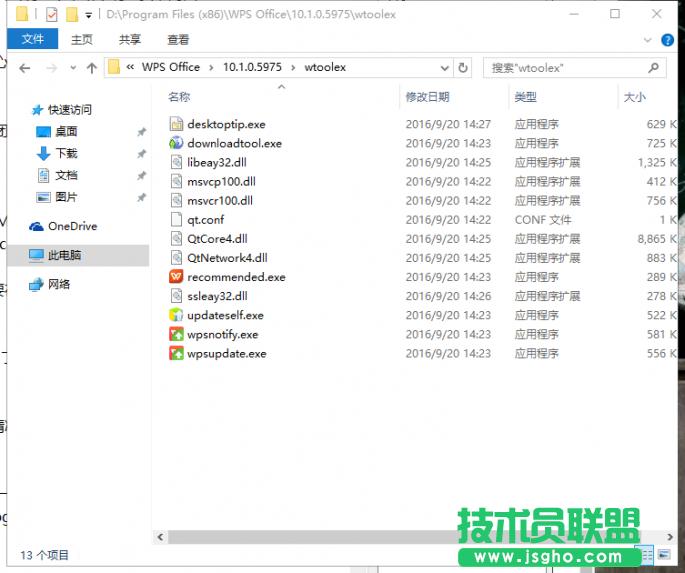685x573 pixels.
Task: Open 文档 in the navigation pane
Action: [66, 175]
